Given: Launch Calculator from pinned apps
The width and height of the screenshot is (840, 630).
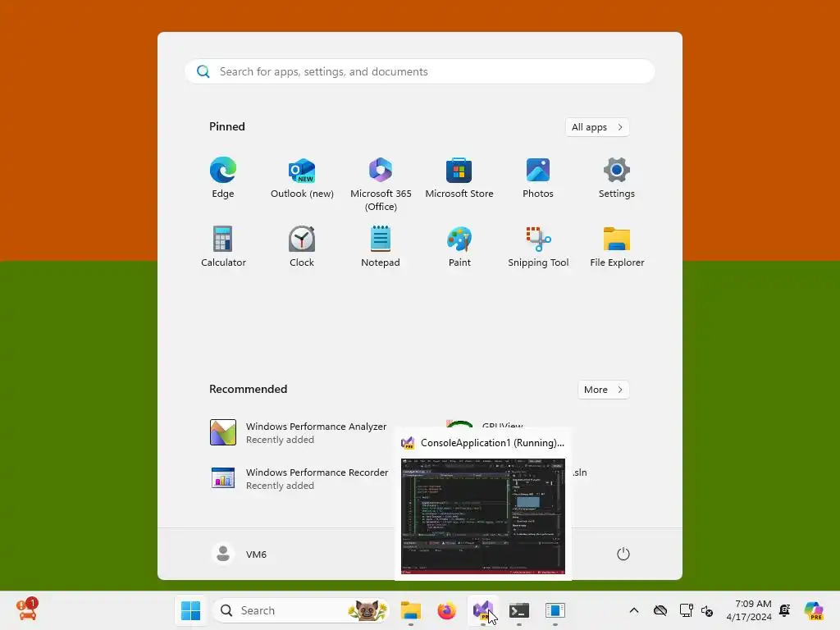Looking at the screenshot, I should click(x=223, y=246).
